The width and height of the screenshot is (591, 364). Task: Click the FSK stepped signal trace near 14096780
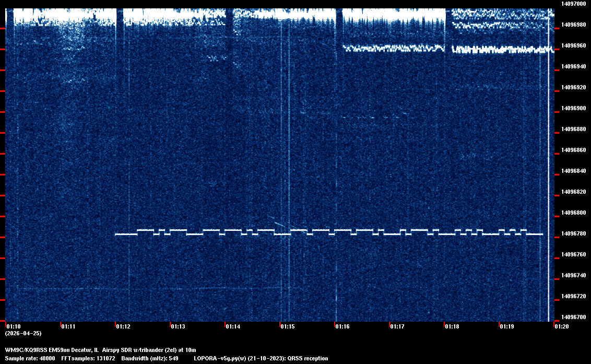point(329,232)
